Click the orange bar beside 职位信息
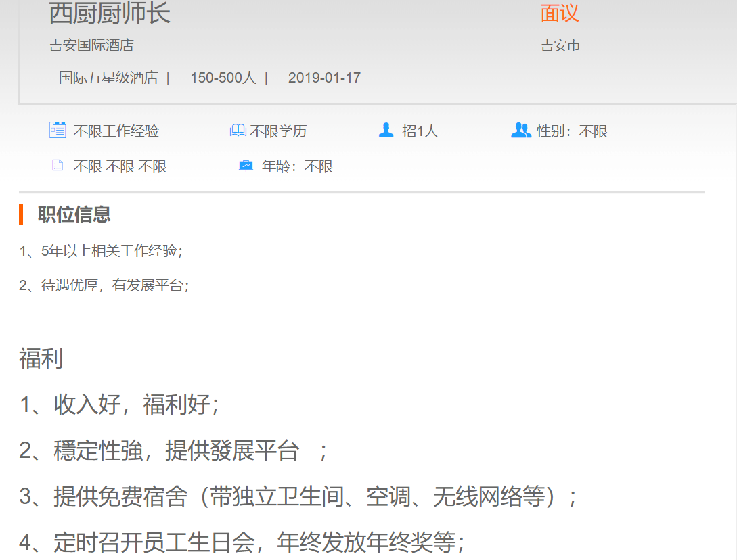Screen dimensions: 737x560 (x=21, y=214)
